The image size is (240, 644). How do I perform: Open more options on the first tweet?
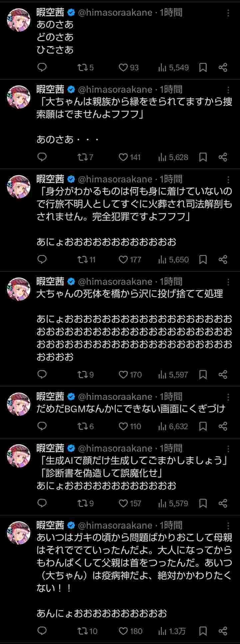pos(228,13)
